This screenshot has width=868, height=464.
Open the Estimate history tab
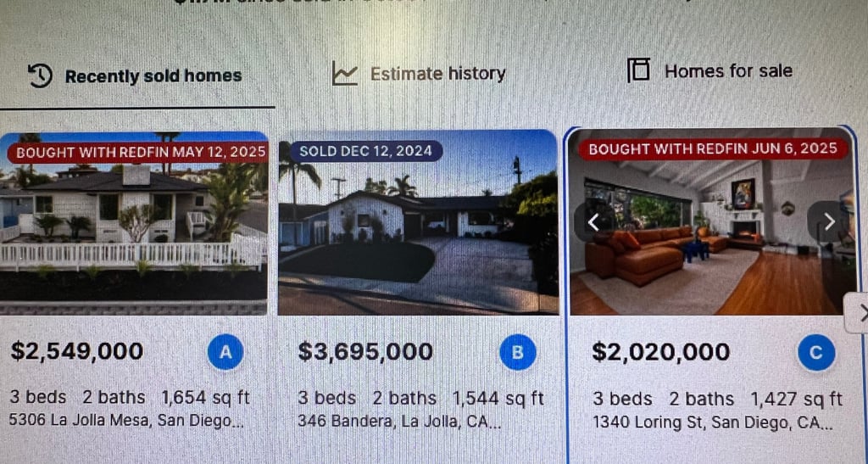[437, 74]
